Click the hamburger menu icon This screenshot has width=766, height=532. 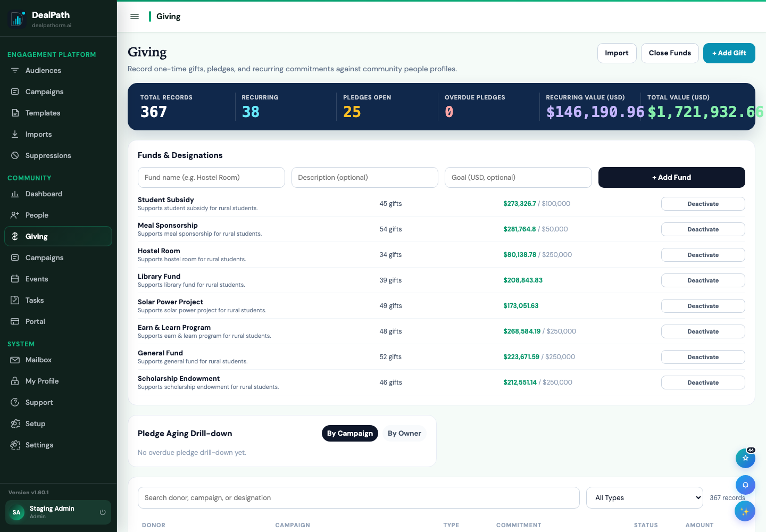135,16
